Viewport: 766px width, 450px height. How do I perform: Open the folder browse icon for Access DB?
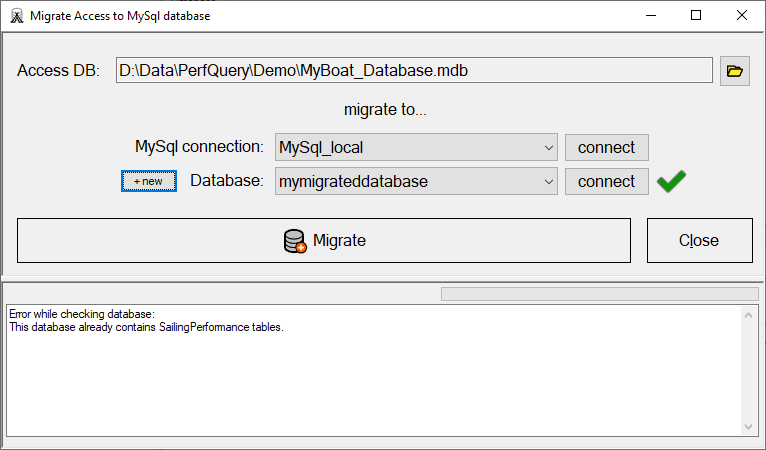[734, 71]
